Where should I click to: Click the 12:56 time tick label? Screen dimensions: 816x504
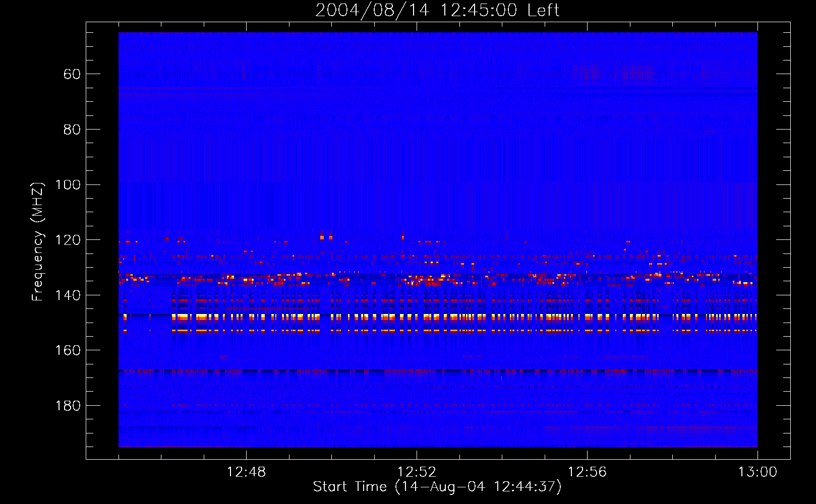[587, 472]
